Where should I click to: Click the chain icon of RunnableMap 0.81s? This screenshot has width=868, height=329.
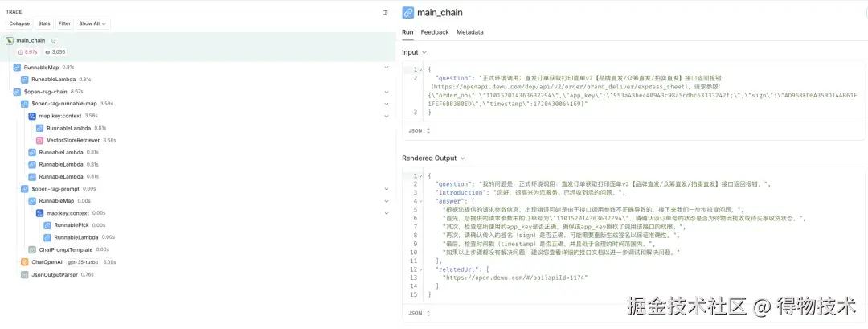pos(17,67)
